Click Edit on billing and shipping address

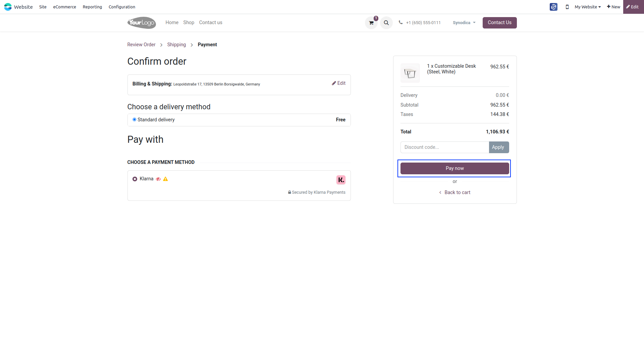coord(339,83)
